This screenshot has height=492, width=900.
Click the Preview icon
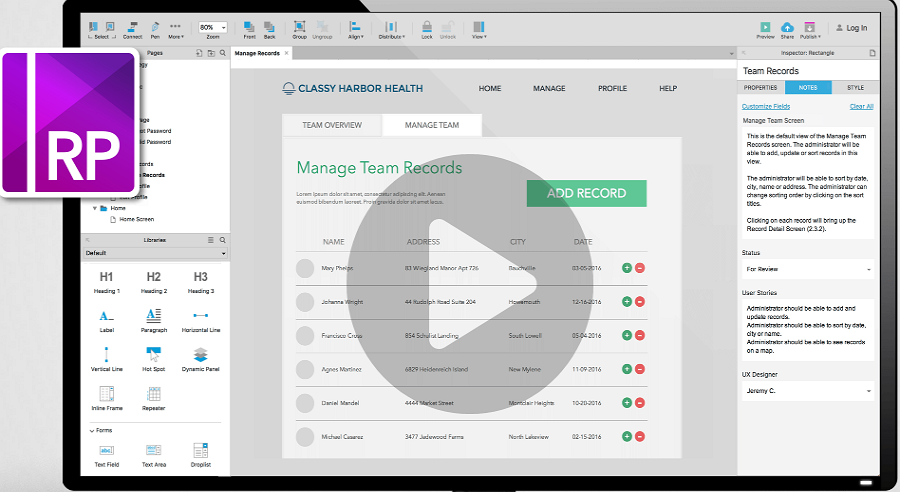click(x=765, y=30)
